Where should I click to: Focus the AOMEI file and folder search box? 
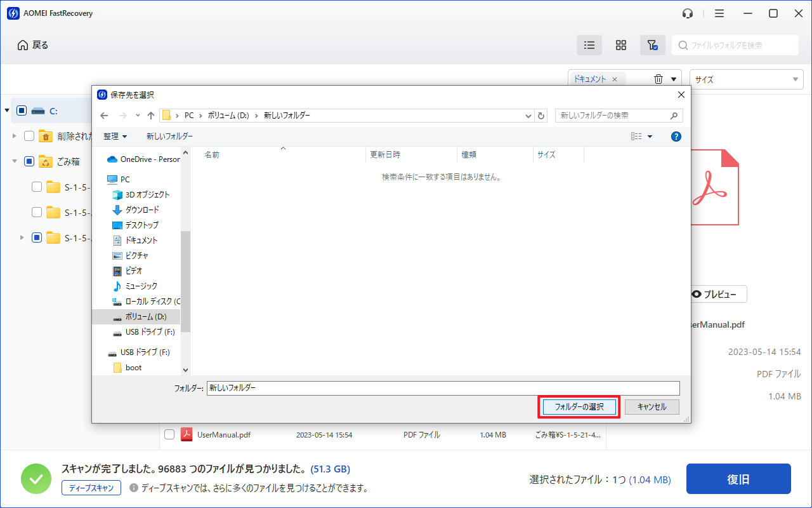click(735, 45)
